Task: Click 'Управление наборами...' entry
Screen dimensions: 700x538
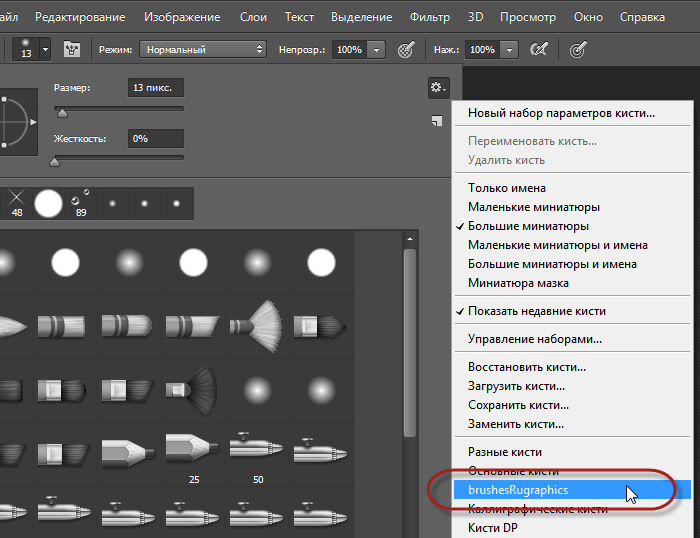Action: (535, 339)
